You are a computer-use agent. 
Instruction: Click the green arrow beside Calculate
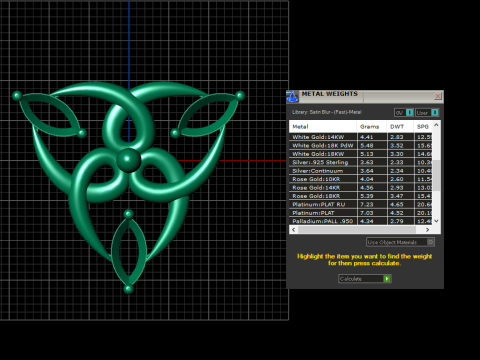click(387, 279)
